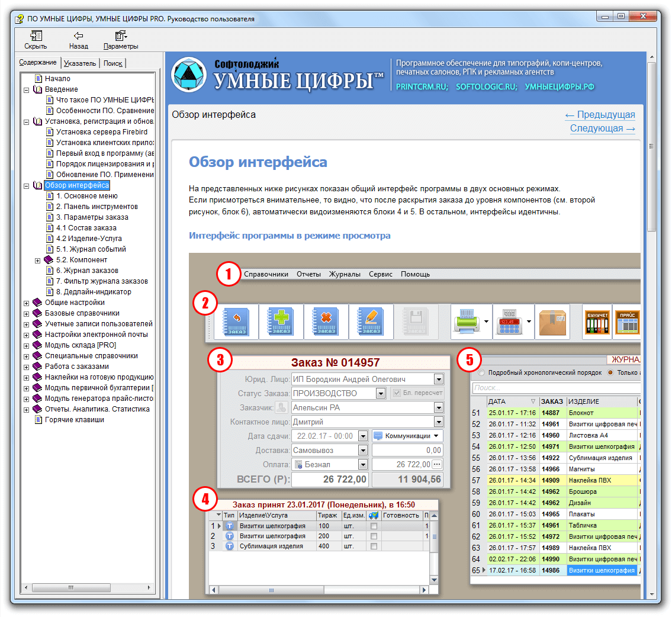Click the БУХУЧЕТ binders icon

tap(597, 323)
